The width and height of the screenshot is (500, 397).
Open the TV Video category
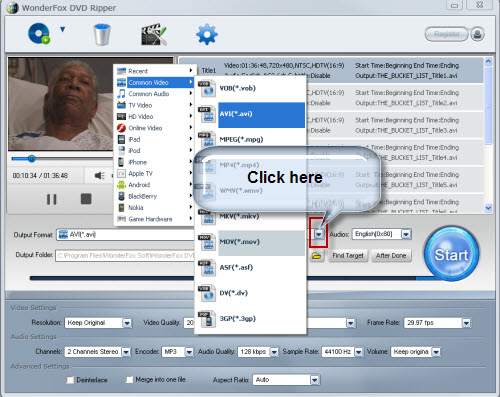[x=155, y=105]
